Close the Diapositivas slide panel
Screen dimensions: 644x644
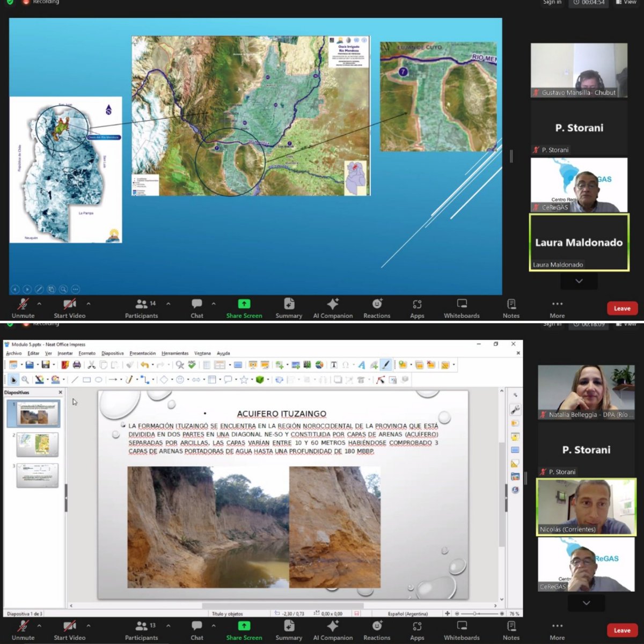coord(60,392)
